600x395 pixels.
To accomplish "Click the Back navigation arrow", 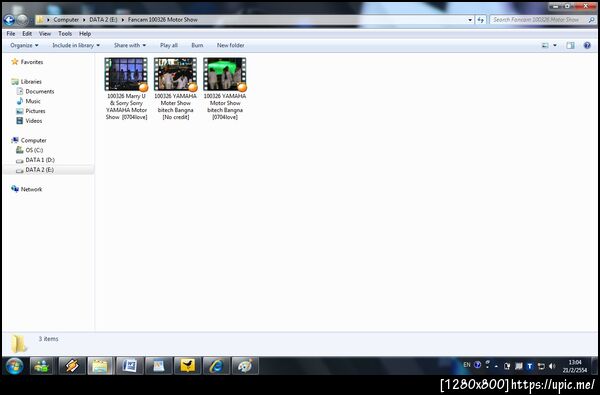I will (x=9, y=20).
